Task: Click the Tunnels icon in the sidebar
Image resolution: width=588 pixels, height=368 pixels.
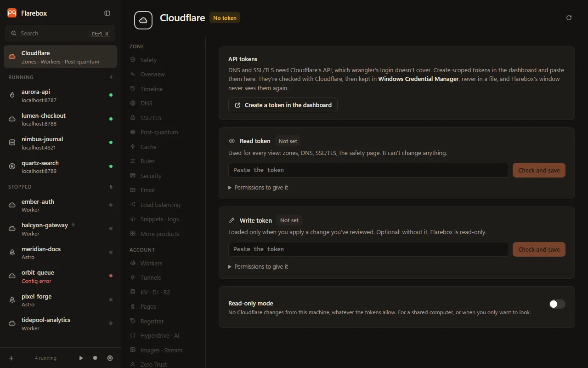Action: 133,277
